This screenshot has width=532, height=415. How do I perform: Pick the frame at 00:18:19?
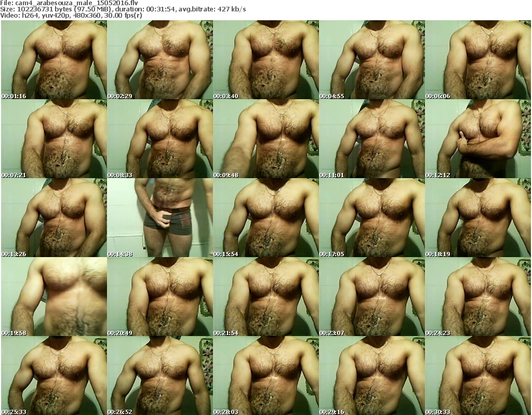coord(478,218)
